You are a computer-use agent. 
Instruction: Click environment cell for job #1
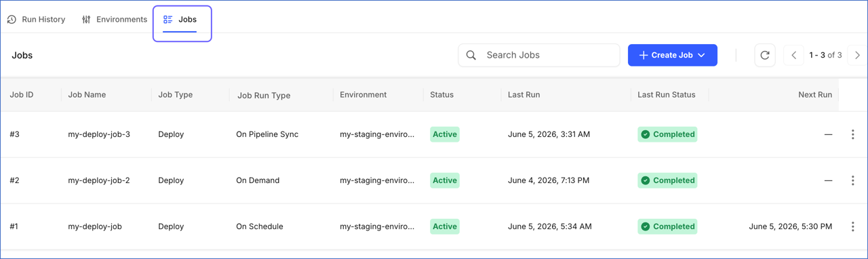377,226
